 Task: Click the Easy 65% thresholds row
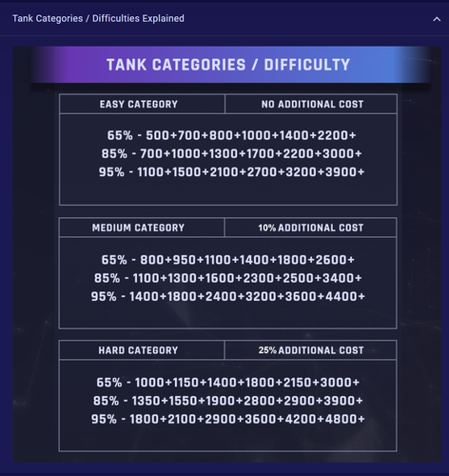tap(231, 135)
